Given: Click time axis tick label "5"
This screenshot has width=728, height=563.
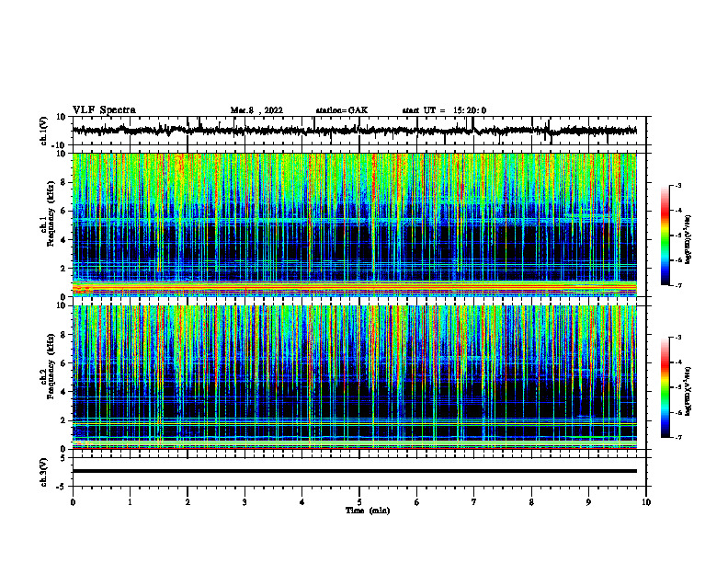Looking at the screenshot, I should [359, 502].
